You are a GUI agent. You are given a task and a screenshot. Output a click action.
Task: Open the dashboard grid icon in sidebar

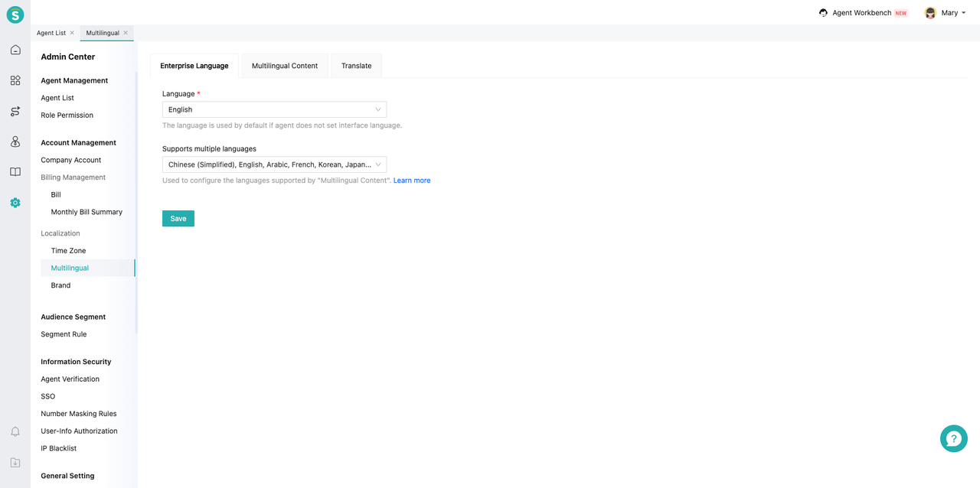point(15,80)
